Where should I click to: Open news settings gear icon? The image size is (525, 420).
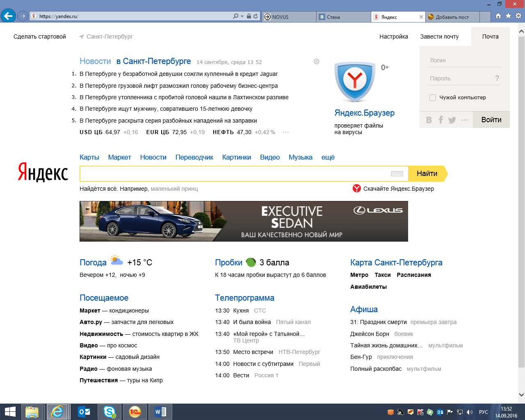point(316,62)
